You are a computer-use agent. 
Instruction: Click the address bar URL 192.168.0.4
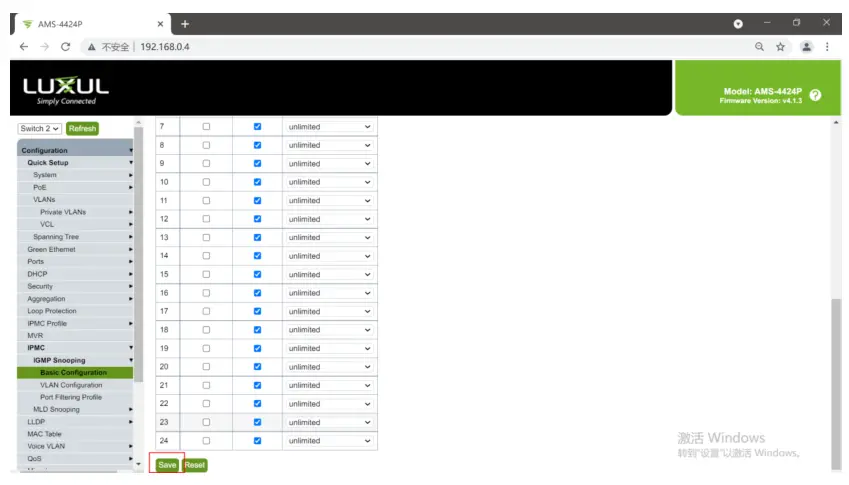(165, 47)
